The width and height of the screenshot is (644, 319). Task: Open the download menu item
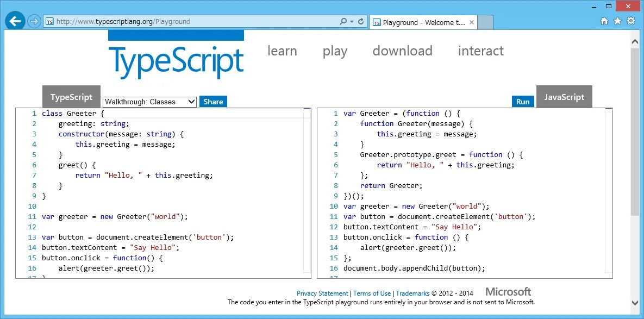pyautogui.click(x=403, y=51)
